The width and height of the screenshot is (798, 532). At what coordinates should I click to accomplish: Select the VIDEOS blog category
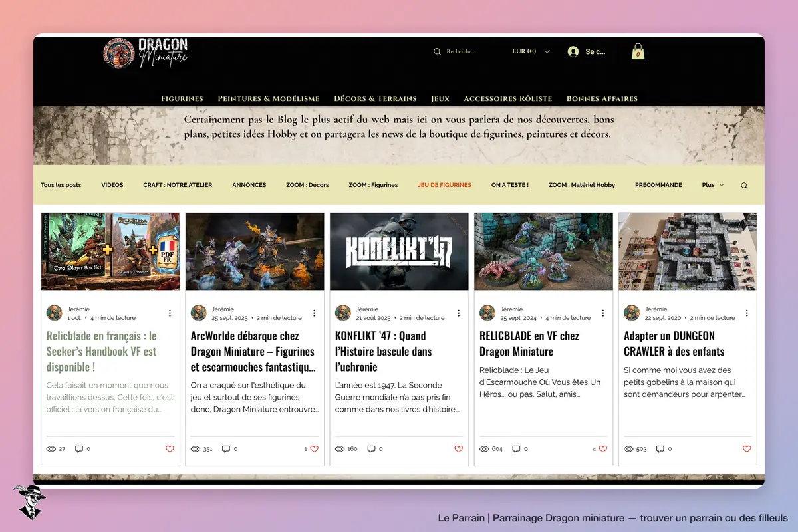[x=112, y=185]
